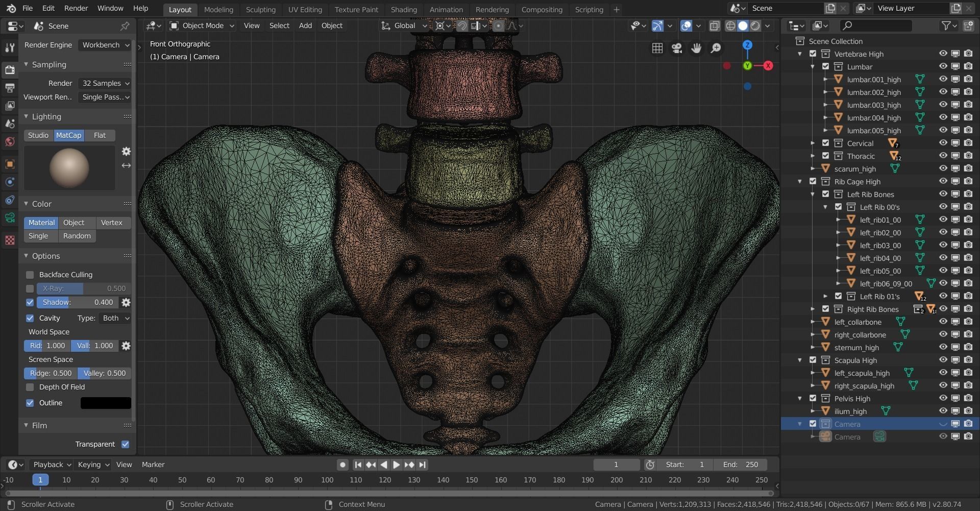Click the pan view hand icon
The height and width of the screenshot is (511, 980).
pyautogui.click(x=696, y=48)
